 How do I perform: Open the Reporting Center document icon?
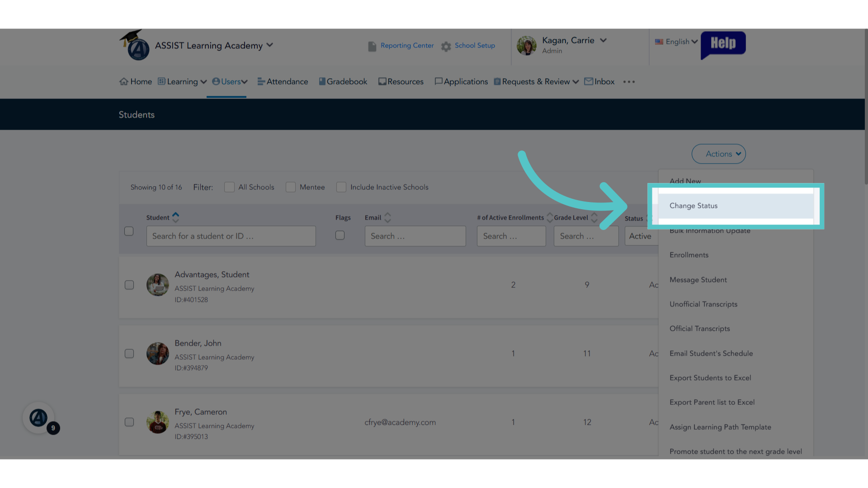tap(372, 46)
